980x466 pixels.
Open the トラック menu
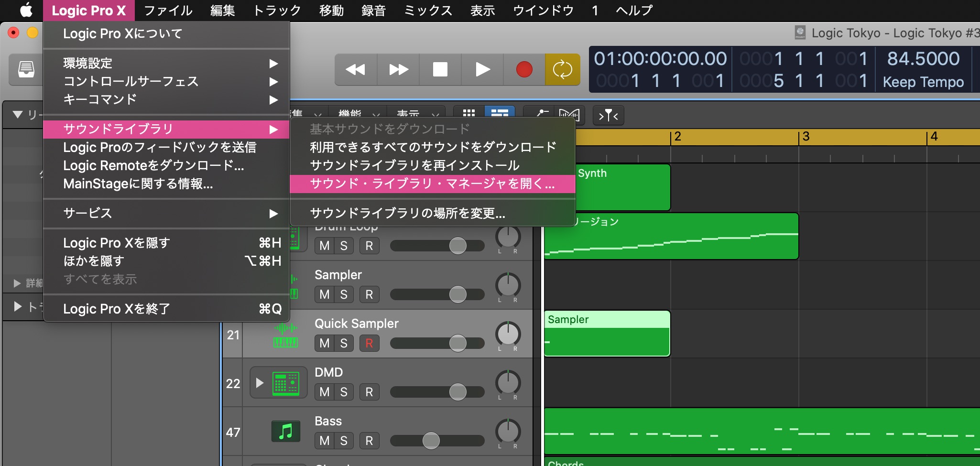[x=277, y=10]
